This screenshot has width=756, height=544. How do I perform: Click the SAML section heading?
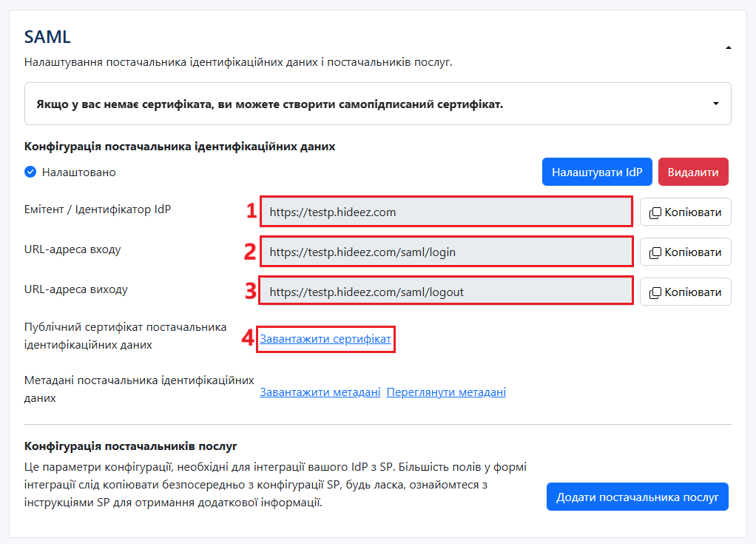point(47,37)
